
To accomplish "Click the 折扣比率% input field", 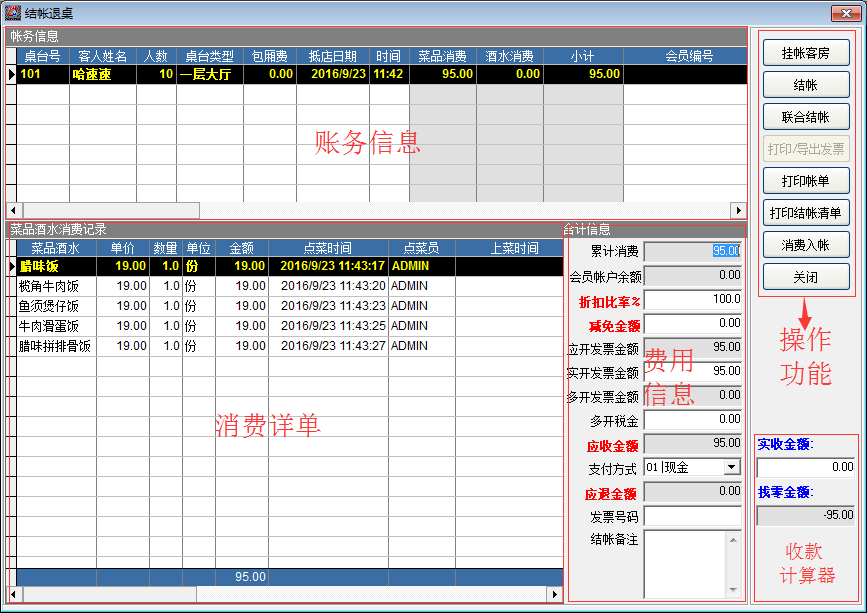I will (x=692, y=300).
